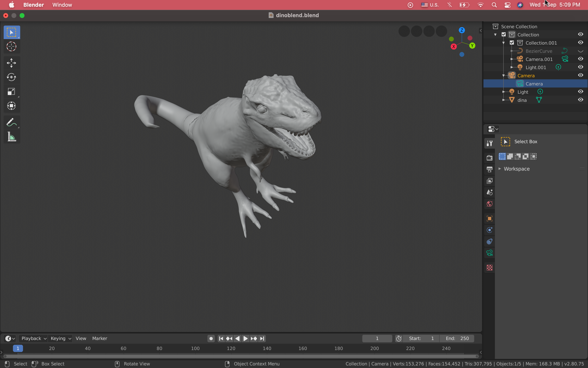The height and width of the screenshot is (368, 588).
Task: Play the animation forward
Action: click(245, 338)
